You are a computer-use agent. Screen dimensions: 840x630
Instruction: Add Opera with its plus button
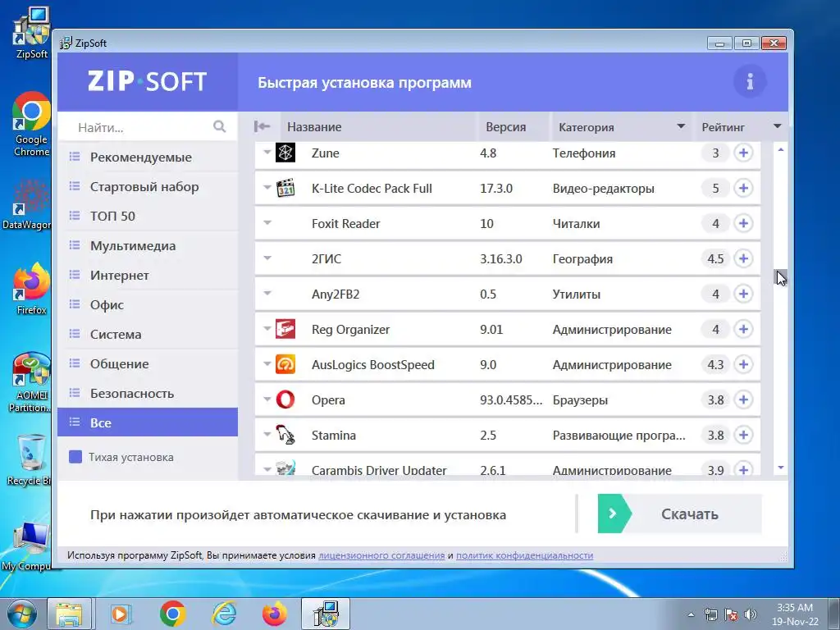743,399
